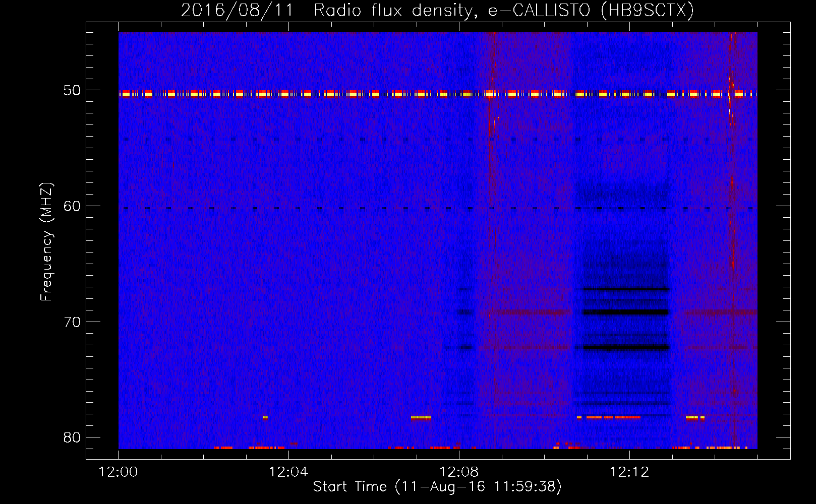The height and width of the screenshot is (504, 816).
Task: Click the 'Start Time (11-Aug-16 11:59:38)' label
Action: pyautogui.click(x=437, y=487)
